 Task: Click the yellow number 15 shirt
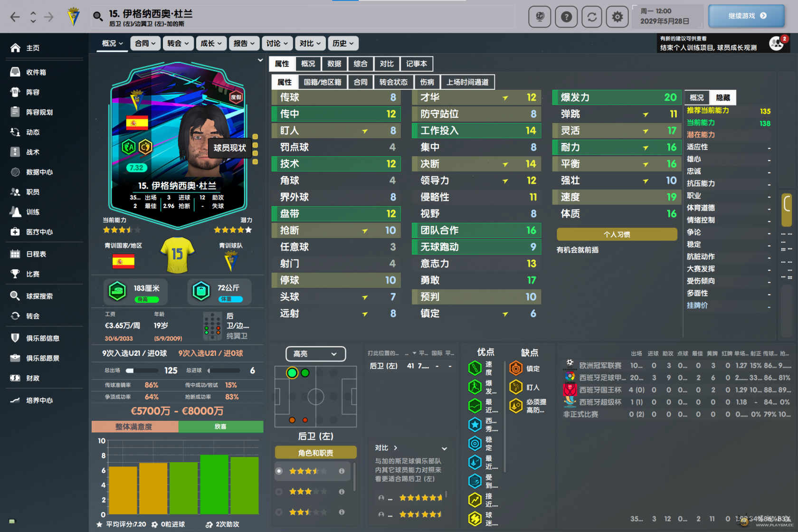pyautogui.click(x=177, y=255)
